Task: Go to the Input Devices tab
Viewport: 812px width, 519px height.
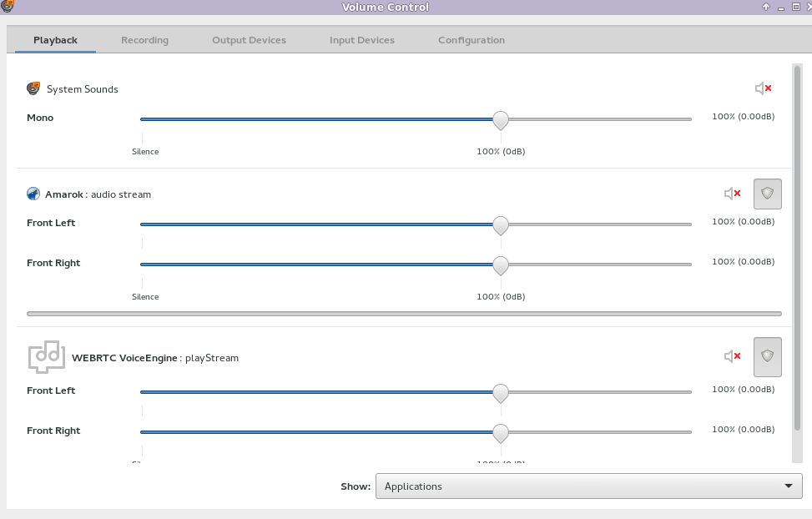Action: pyautogui.click(x=361, y=40)
